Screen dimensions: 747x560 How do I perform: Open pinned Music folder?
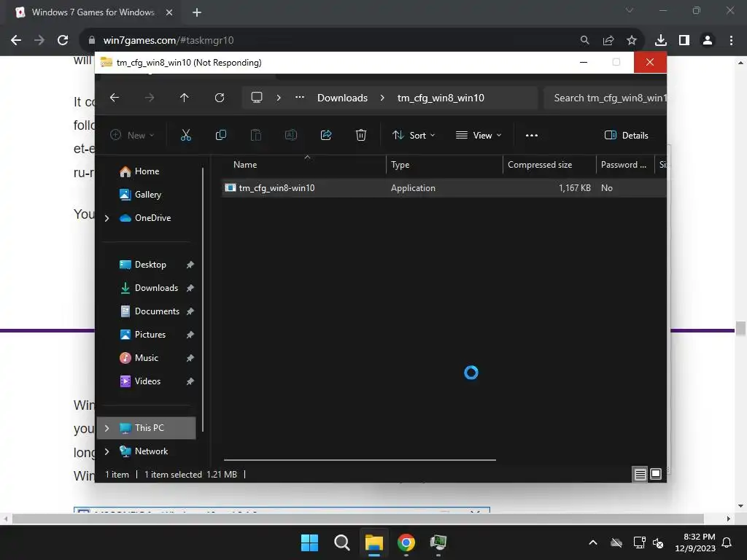click(x=147, y=358)
